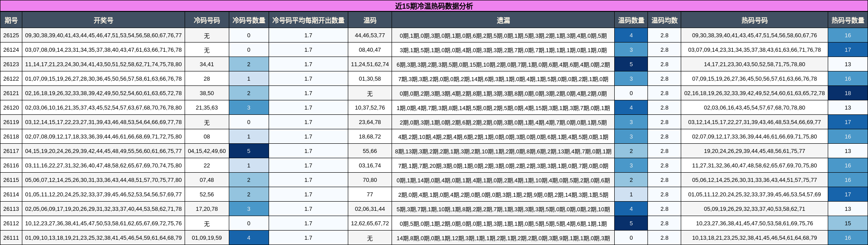
Task: Click cold numbers cell 38,50
Action: coord(207,93)
